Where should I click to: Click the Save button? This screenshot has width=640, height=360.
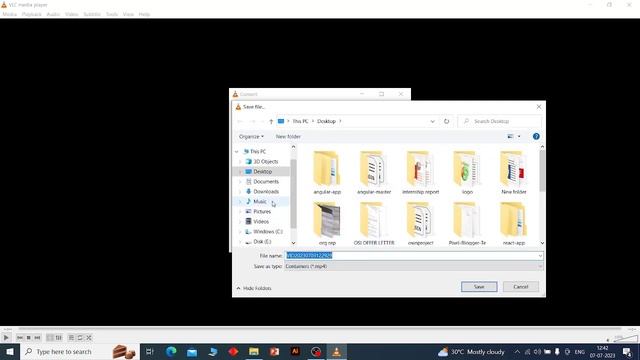(479, 287)
